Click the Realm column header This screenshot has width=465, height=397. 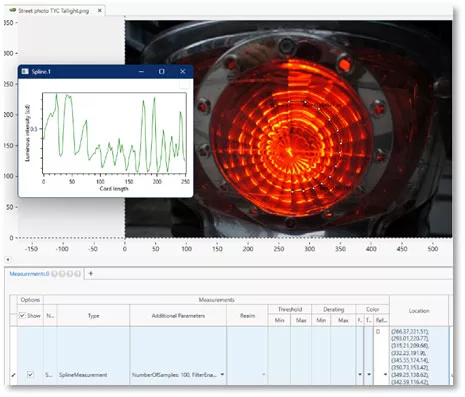pos(247,316)
